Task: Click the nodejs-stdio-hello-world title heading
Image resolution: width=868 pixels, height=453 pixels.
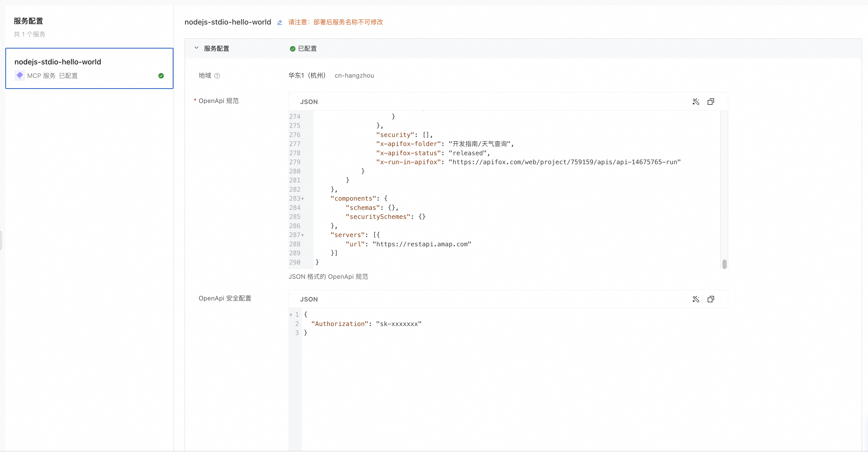Action: point(228,22)
